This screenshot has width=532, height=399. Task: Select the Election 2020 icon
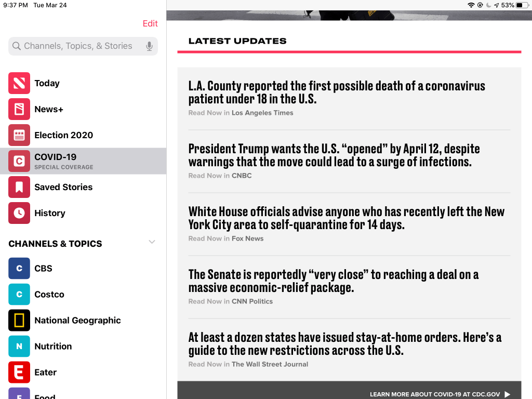click(x=19, y=135)
